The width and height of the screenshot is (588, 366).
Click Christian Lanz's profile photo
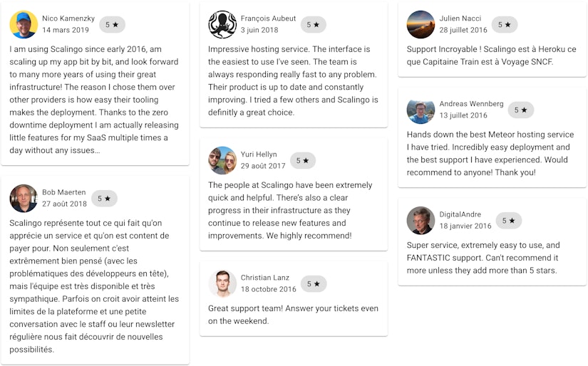coord(222,283)
